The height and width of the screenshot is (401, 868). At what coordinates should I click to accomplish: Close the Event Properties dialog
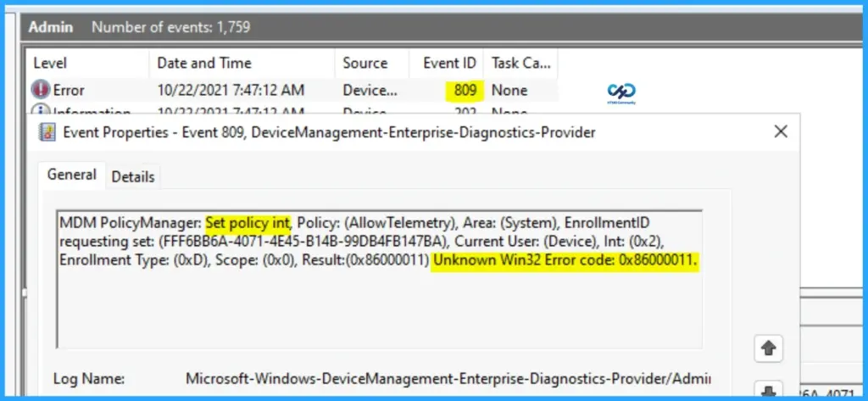[x=781, y=131]
